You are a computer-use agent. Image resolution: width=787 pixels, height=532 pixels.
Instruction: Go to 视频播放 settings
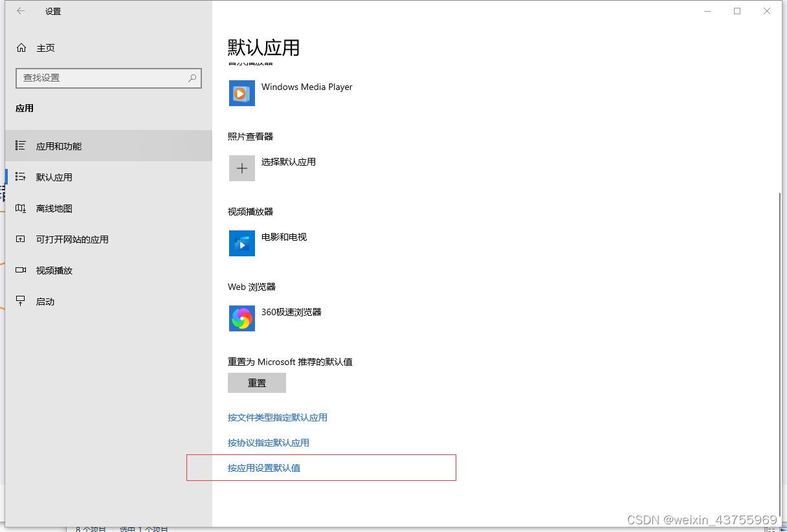click(x=109, y=271)
